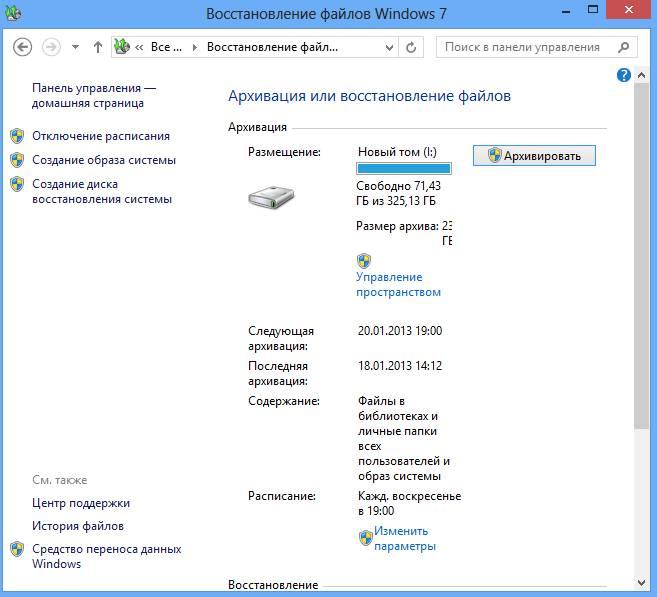The height and width of the screenshot is (597, 657).
Task: Click shield icon beside 'Средство переноса данных'
Action: [x=17, y=549]
